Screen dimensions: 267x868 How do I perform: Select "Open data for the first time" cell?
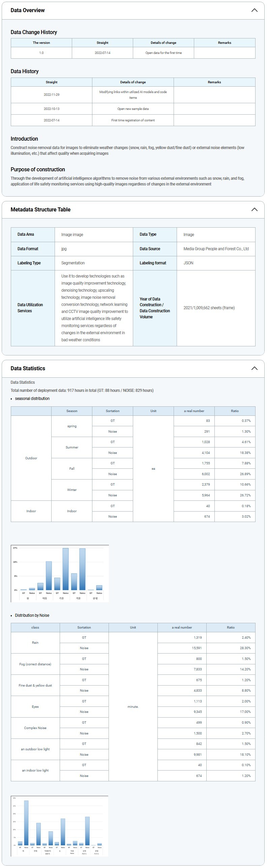pyautogui.click(x=164, y=53)
